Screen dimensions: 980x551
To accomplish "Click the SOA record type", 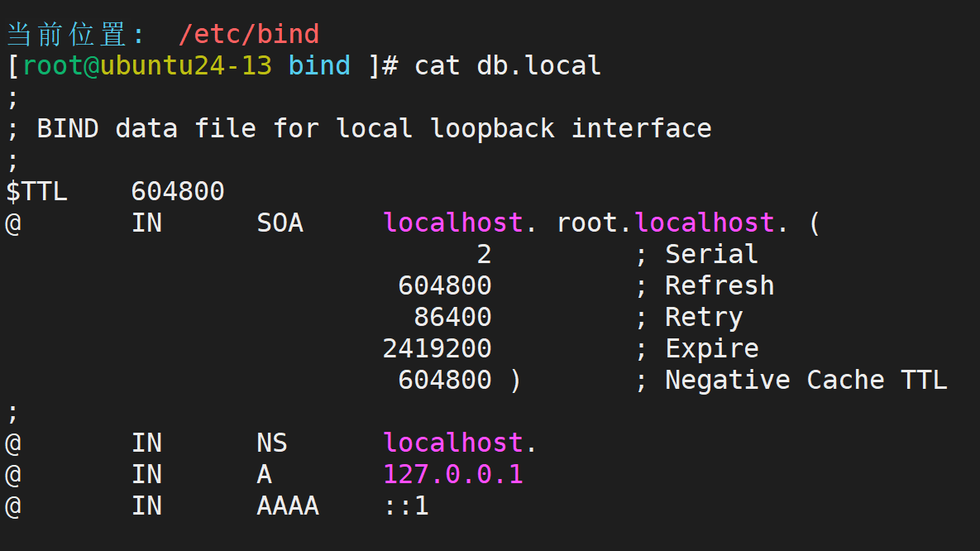I will [280, 223].
